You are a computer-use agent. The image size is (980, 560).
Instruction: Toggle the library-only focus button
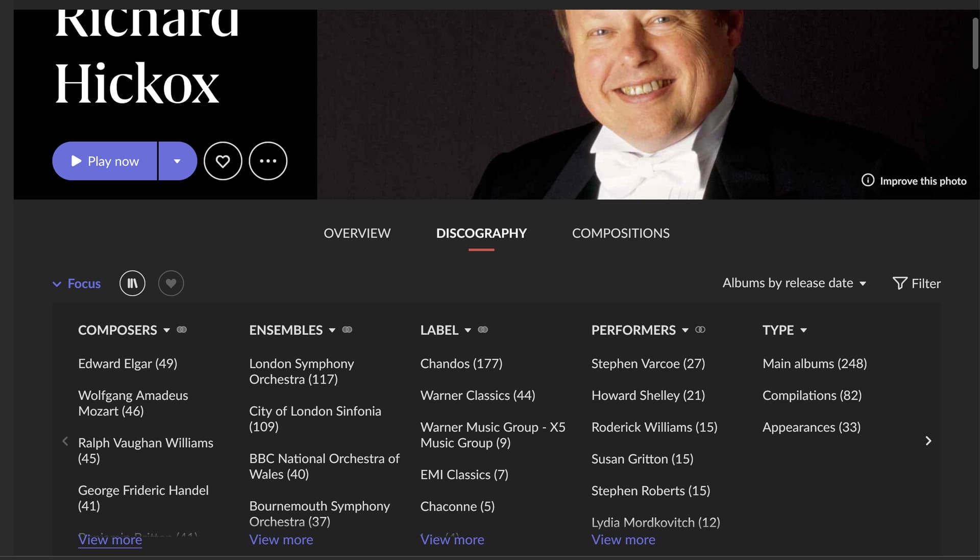coord(132,283)
